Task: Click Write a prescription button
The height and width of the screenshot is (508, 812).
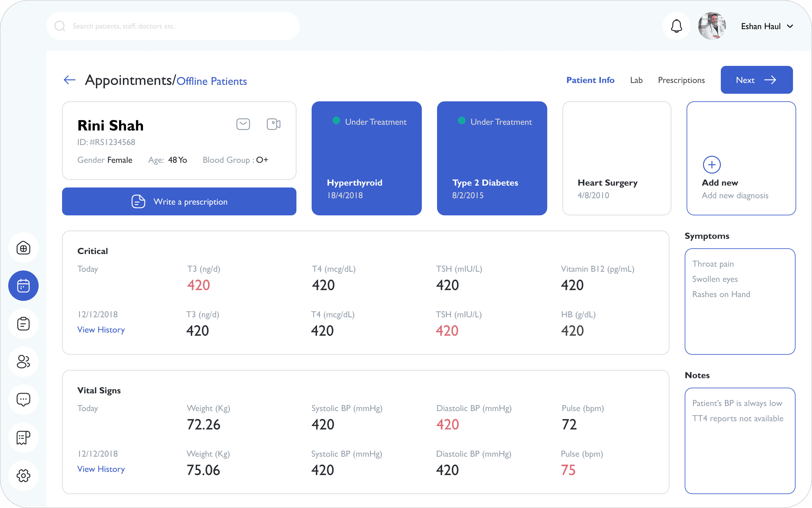Action: coord(179,201)
